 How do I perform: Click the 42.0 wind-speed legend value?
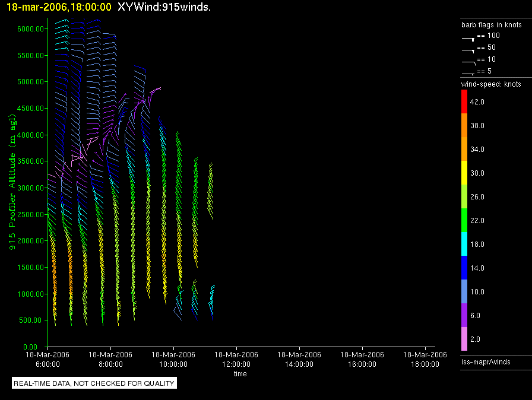tap(477, 102)
